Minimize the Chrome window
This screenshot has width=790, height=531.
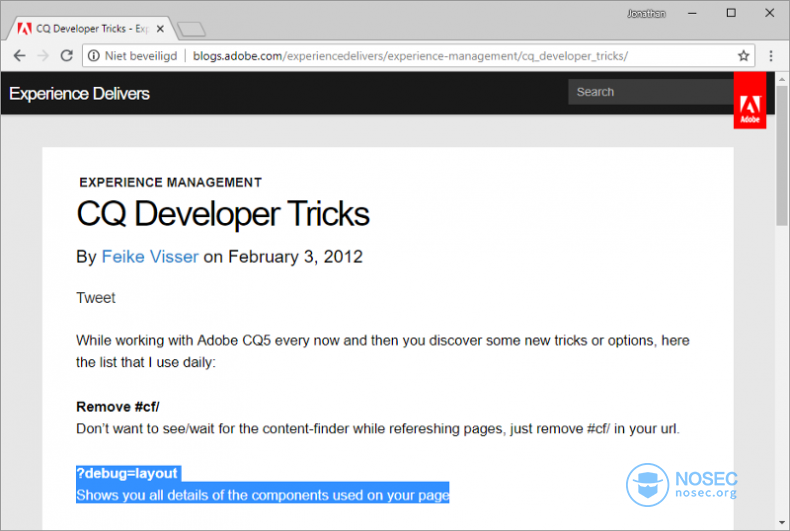[692, 14]
